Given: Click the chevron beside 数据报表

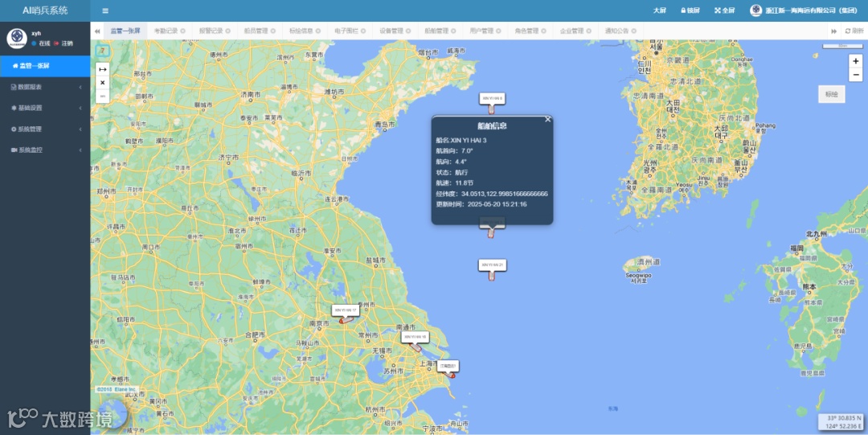Looking at the screenshot, I should click(x=80, y=87).
